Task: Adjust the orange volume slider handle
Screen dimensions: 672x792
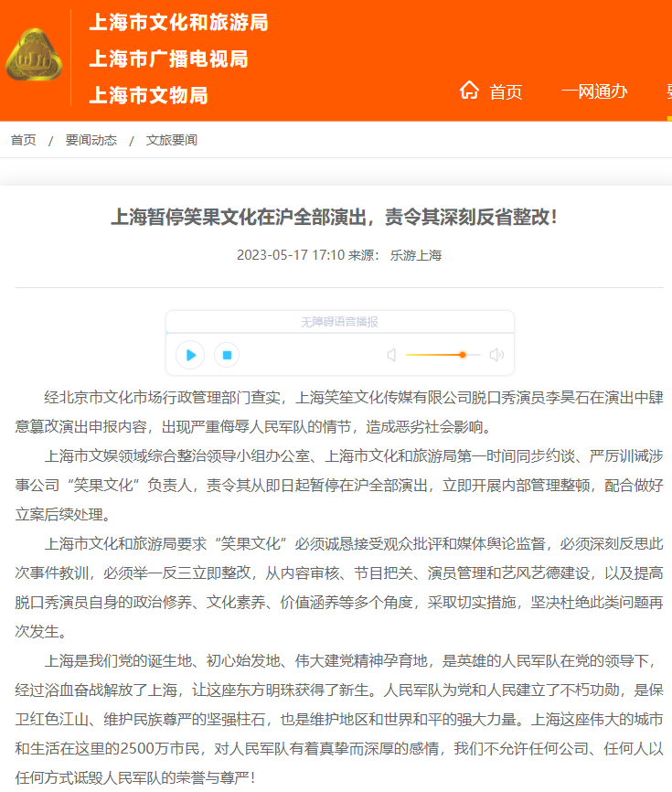Action: point(463,355)
